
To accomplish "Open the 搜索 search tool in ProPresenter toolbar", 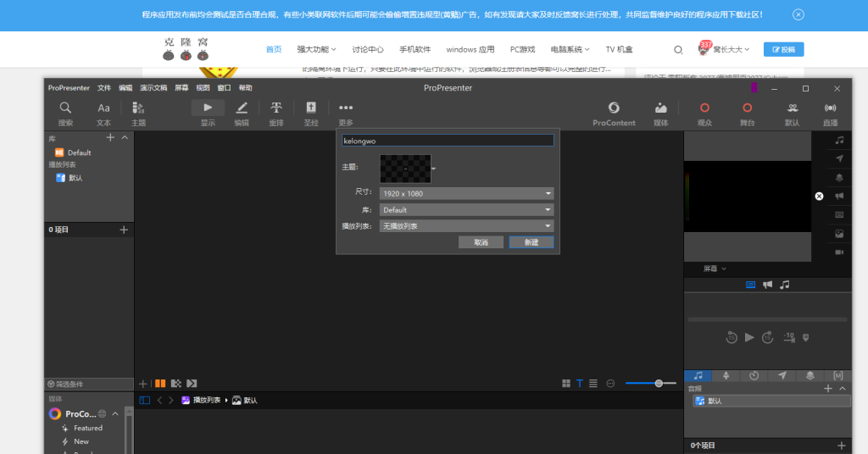I will (65, 113).
